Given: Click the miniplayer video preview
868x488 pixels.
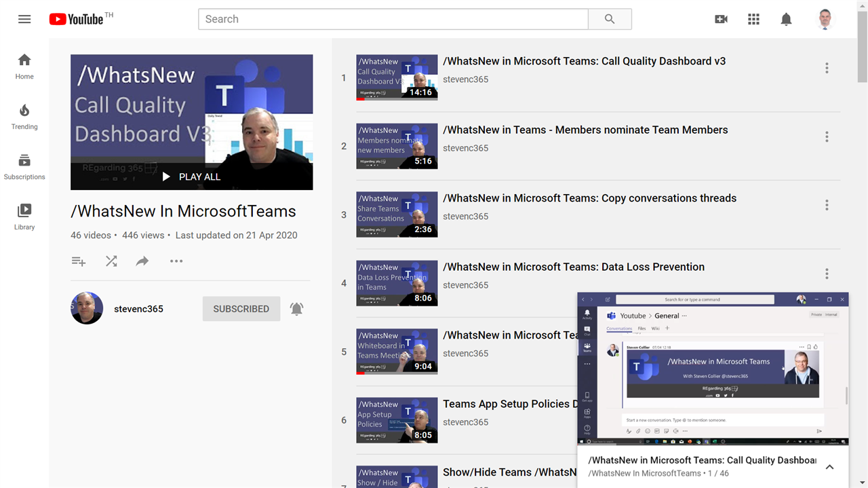Looking at the screenshot, I should pos(713,369).
